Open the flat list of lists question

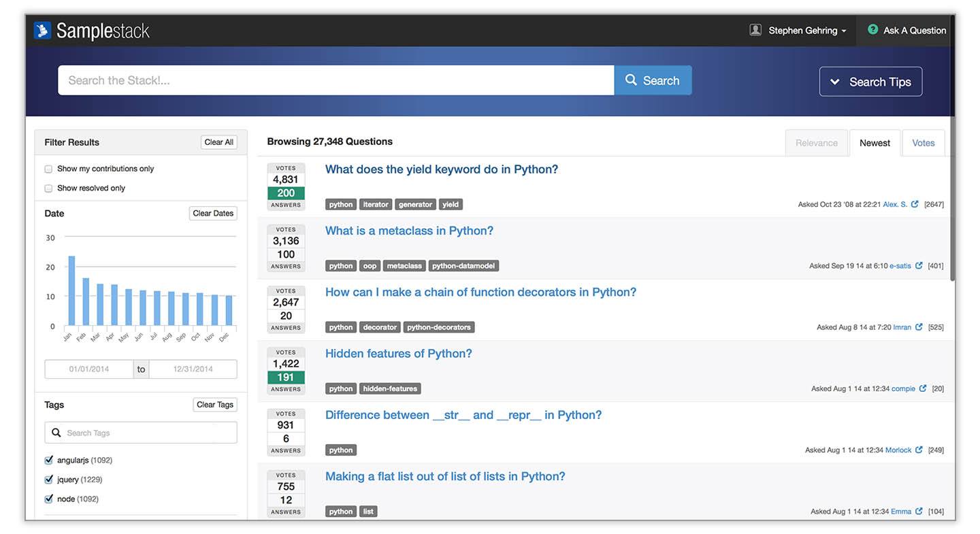(445, 476)
